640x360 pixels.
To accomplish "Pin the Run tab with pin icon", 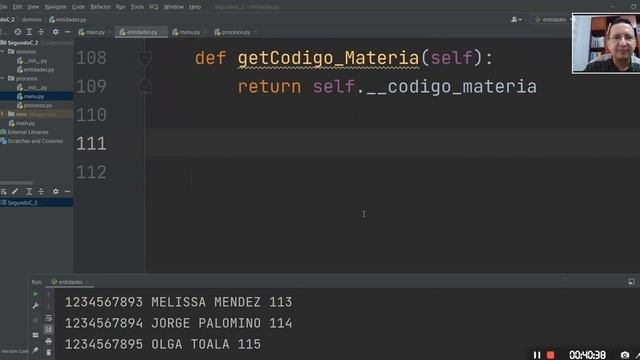I will (36, 350).
